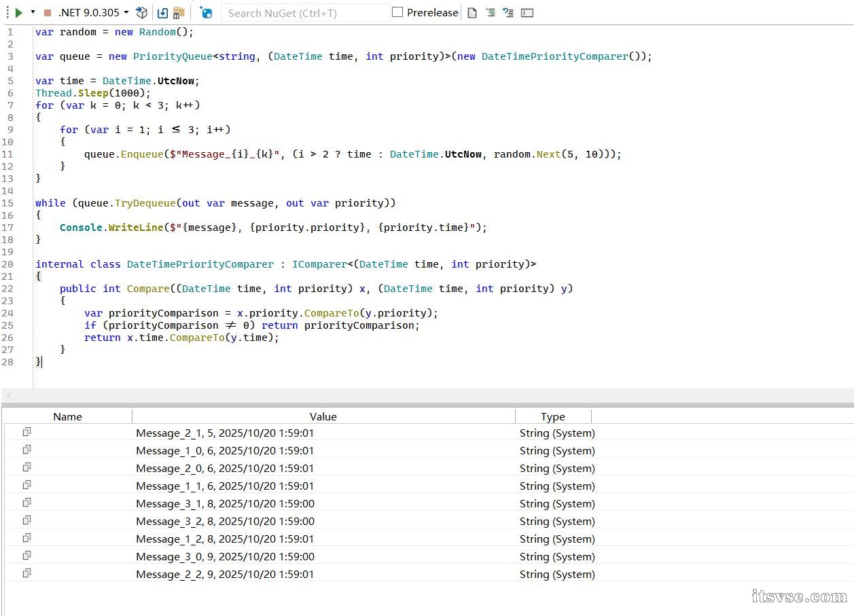854x616 pixels.
Task: Click the Type column header
Action: pos(552,416)
